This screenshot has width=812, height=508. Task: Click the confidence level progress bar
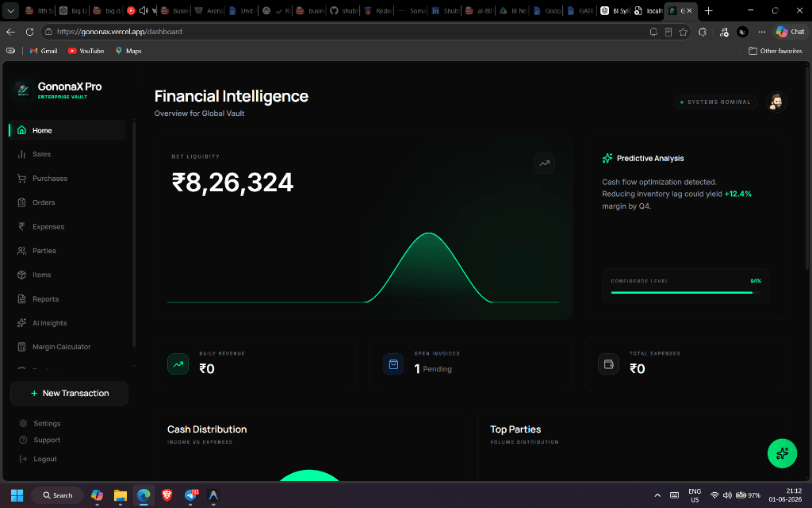[686, 292]
